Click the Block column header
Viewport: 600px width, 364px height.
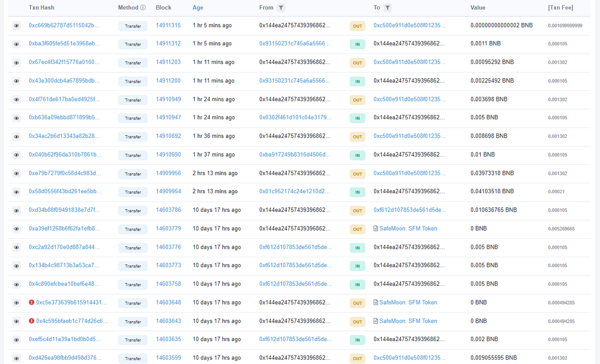point(163,7)
